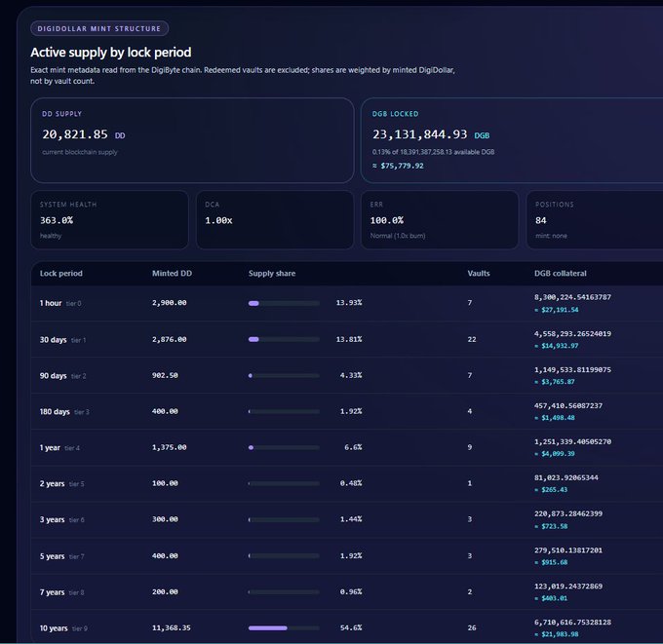Click vault count 22 in 30 days row
The height and width of the screenshot is (644, 663).
click(x=472, y=339)
